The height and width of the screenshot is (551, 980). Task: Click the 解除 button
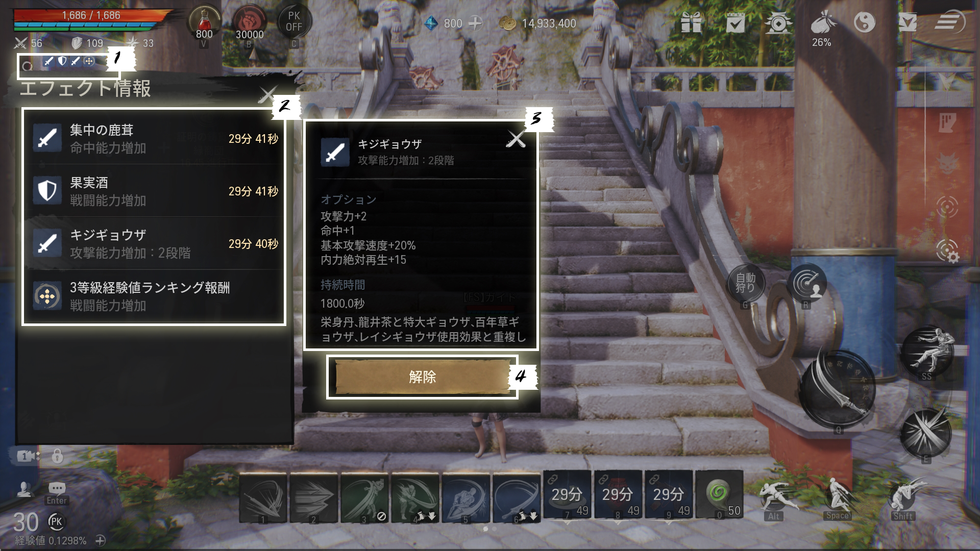pyautogui.click(x=422, y=377)
